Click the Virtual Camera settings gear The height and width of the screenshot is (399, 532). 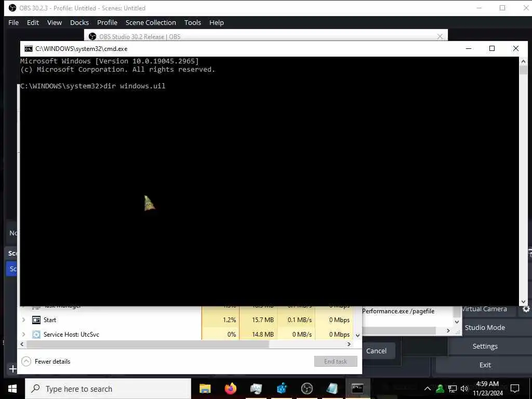[526, 309]
